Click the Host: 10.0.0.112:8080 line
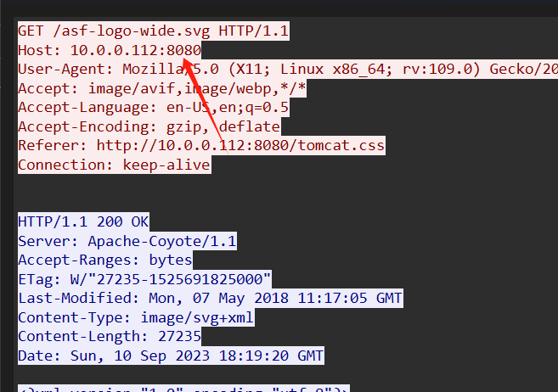 pyautogui.click(x=110, y=50)
